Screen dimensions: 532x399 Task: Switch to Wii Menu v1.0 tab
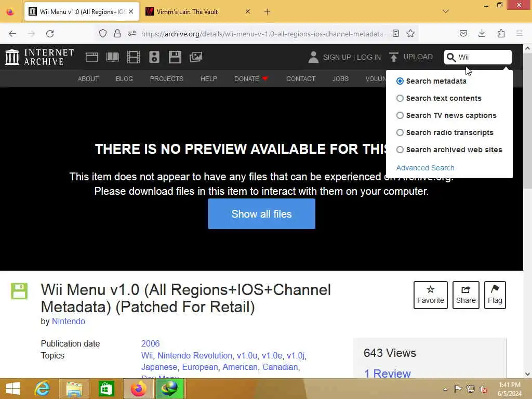pos(82,11)
